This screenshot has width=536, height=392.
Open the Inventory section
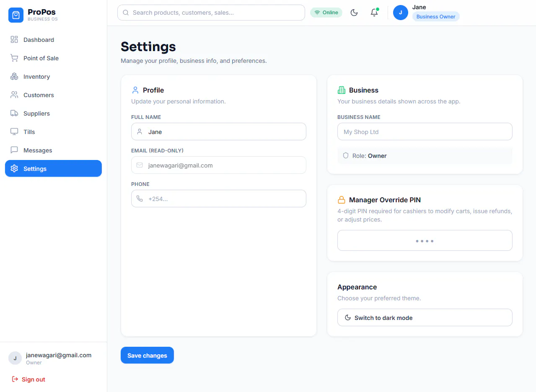(x=53, y=76)
